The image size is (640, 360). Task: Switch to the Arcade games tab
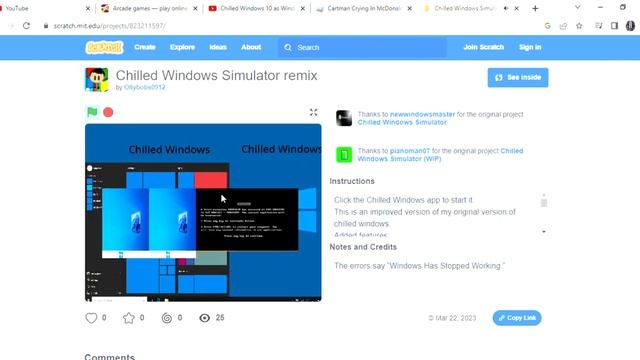tap(149, 8)
